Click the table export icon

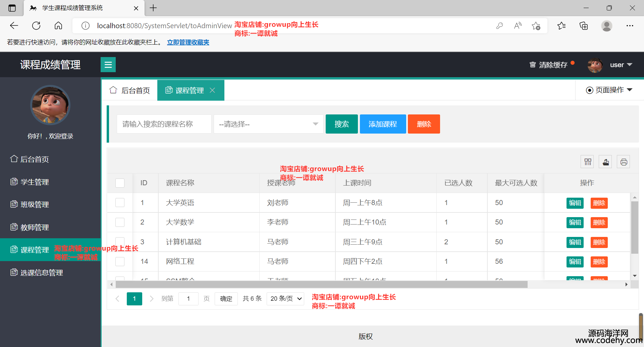tap(606, 162)
